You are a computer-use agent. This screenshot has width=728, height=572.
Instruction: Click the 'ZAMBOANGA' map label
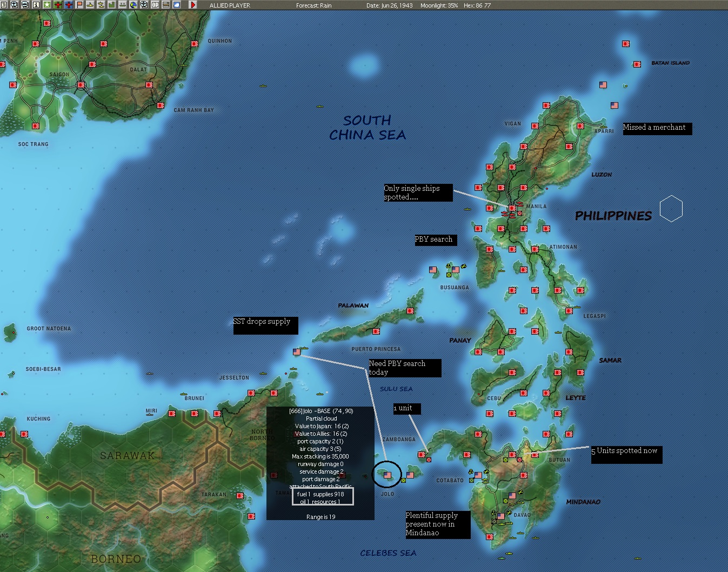click(x=399, y=440)
